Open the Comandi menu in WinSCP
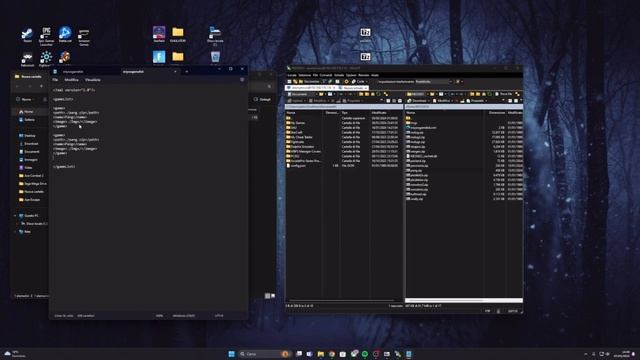This screenshot has height=360, width=640. 326,75
